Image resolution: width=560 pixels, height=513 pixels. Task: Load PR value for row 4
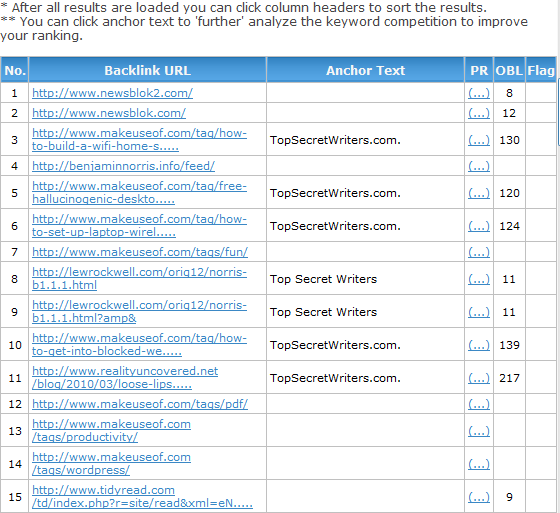point(479,166)
